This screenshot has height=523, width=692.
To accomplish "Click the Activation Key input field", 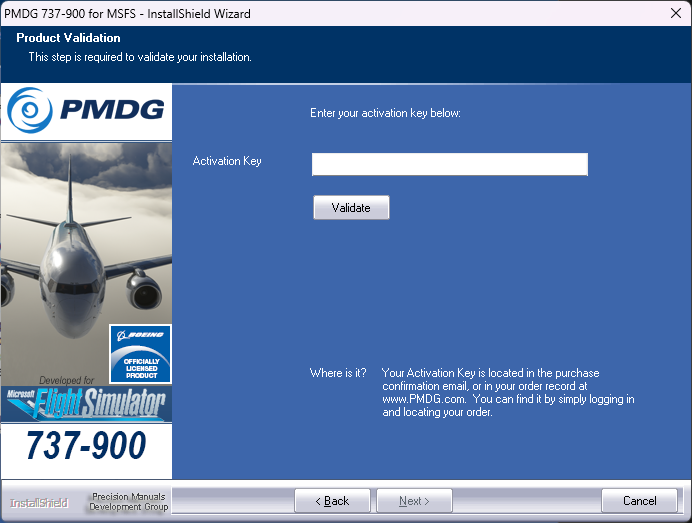I will [450, 164].
